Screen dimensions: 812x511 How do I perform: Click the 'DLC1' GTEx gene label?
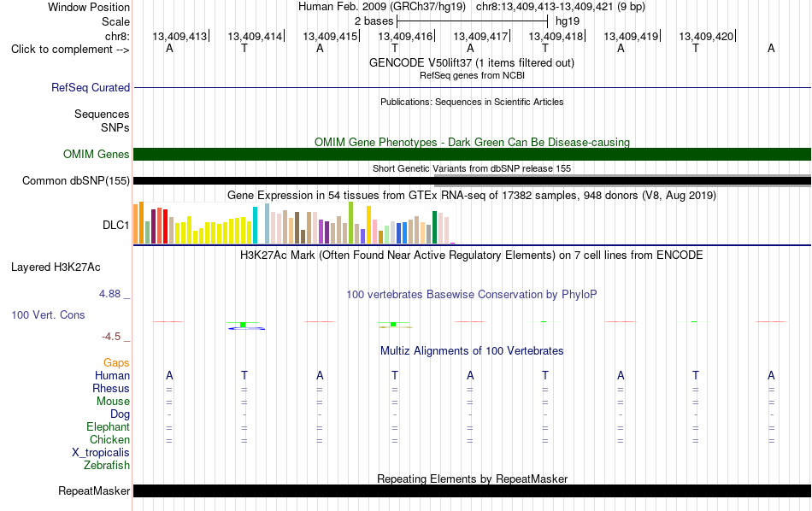pyautogui.click(x=115, y=225)
